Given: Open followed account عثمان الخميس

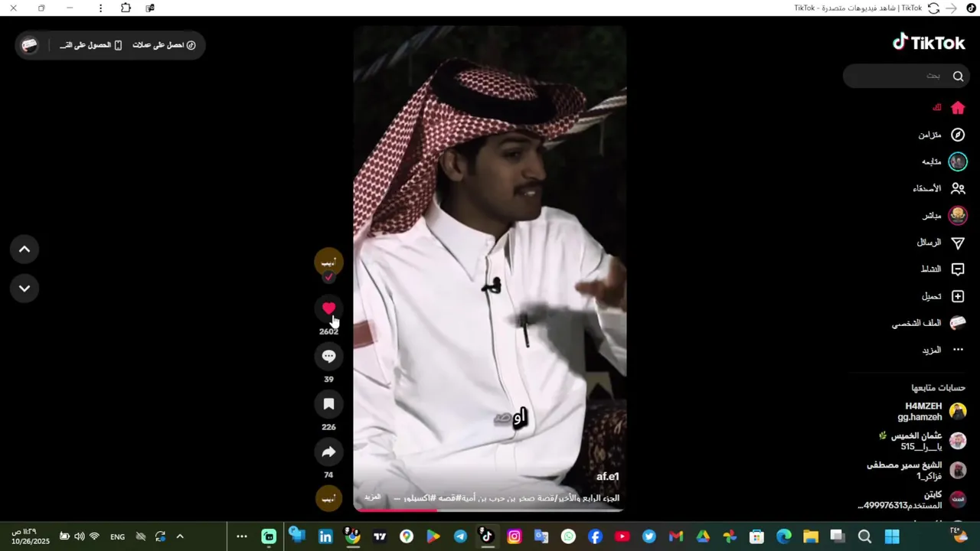Looking at the screenshot, I should [923, 441].
